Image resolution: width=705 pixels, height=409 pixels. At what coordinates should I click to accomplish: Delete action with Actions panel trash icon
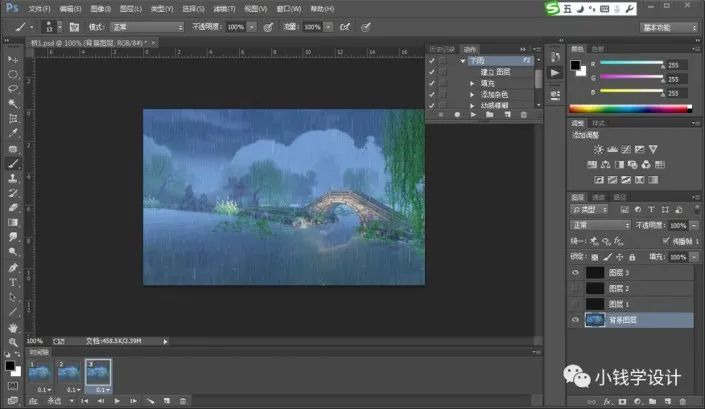click(524, 115)
